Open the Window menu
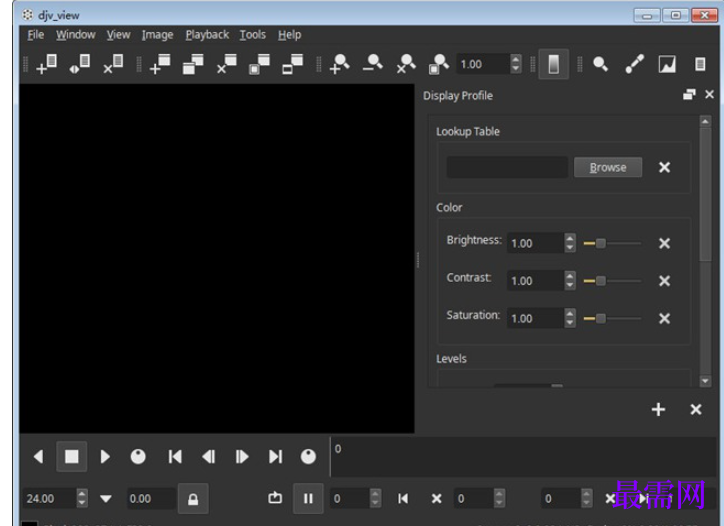The image size is (724, 526). tap(75, 35)
